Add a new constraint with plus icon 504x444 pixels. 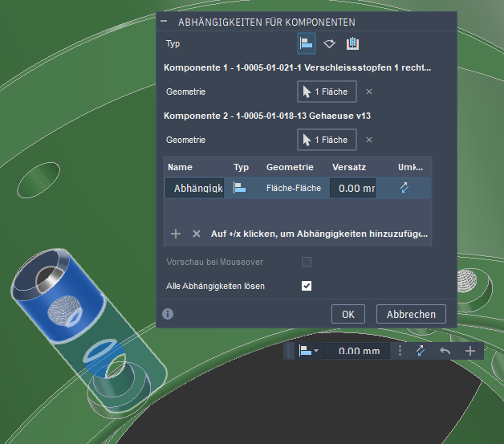176,234
